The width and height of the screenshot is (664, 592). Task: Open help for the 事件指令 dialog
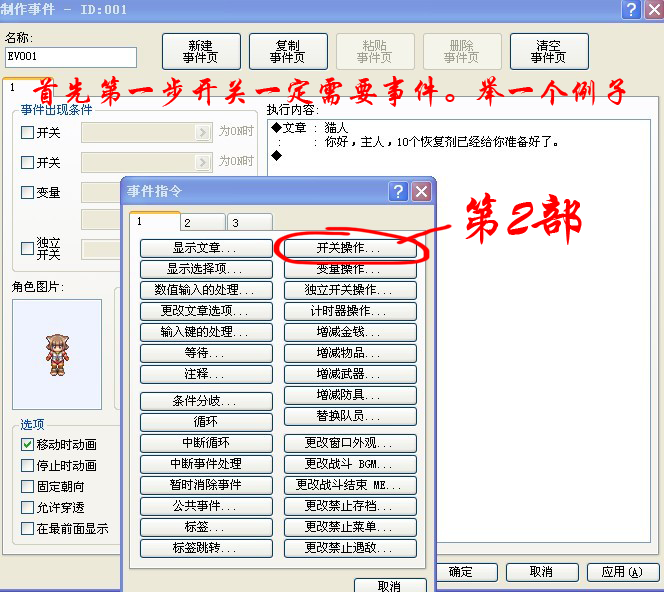coord(398,192)
